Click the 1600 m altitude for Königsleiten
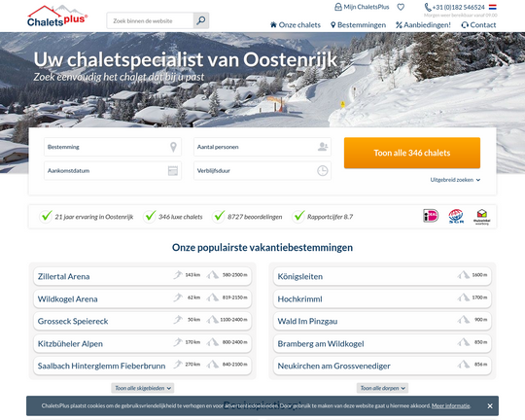This screenshot has height=420, width=525. click(x=479, y=275)
